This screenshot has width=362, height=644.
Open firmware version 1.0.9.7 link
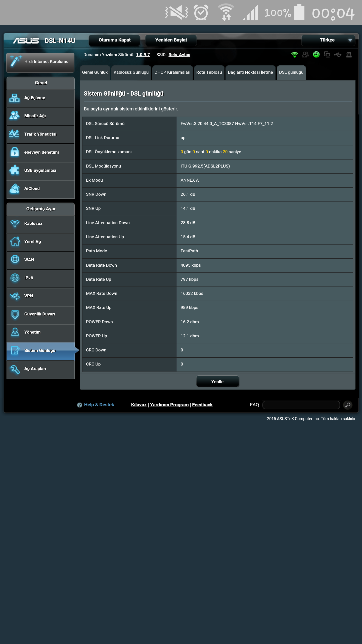(x=143, y=55)
